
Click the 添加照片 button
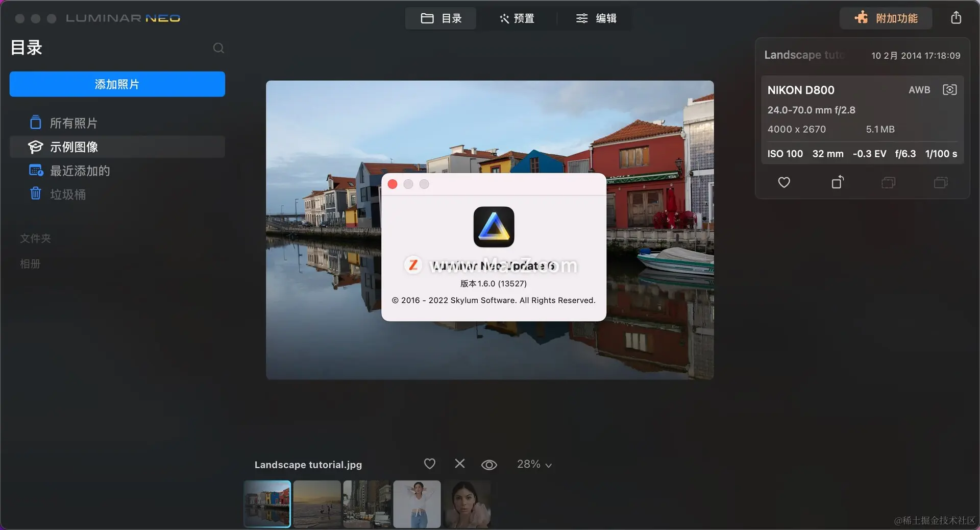point(117,84)
